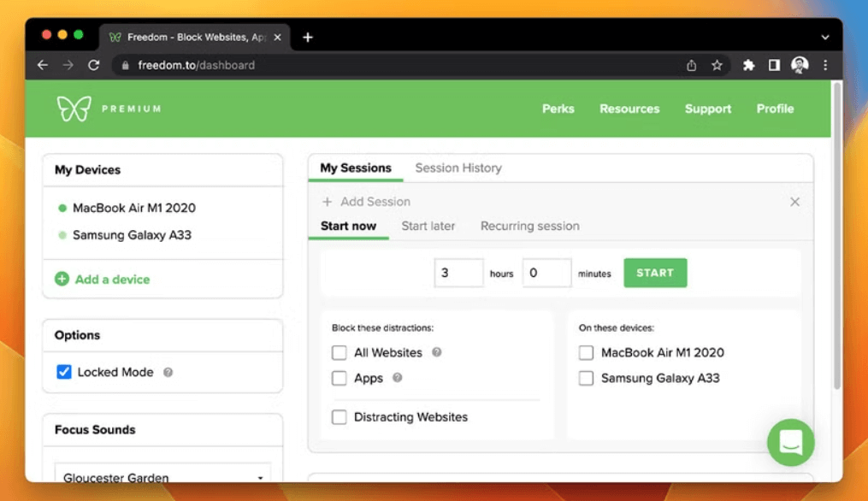The height and width of the screenshot is (501, 868).
Task: Bookmark this page with the star
Action: 717,65
